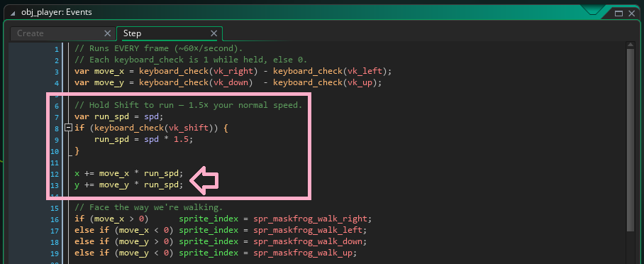Image resolution: width=644 pixels, height=264 pixels.
Task: Click spr_maskfrog_walk_up in code
Action: point(303,253)
